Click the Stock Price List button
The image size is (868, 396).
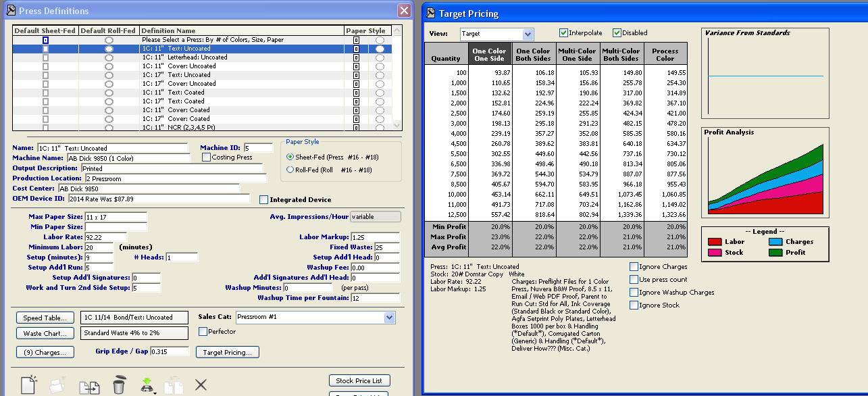(359, 381)
